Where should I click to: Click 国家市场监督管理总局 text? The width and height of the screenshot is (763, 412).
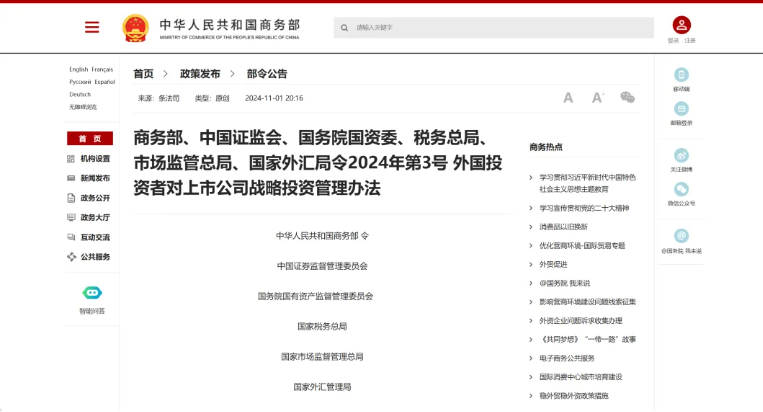point(322,357)
